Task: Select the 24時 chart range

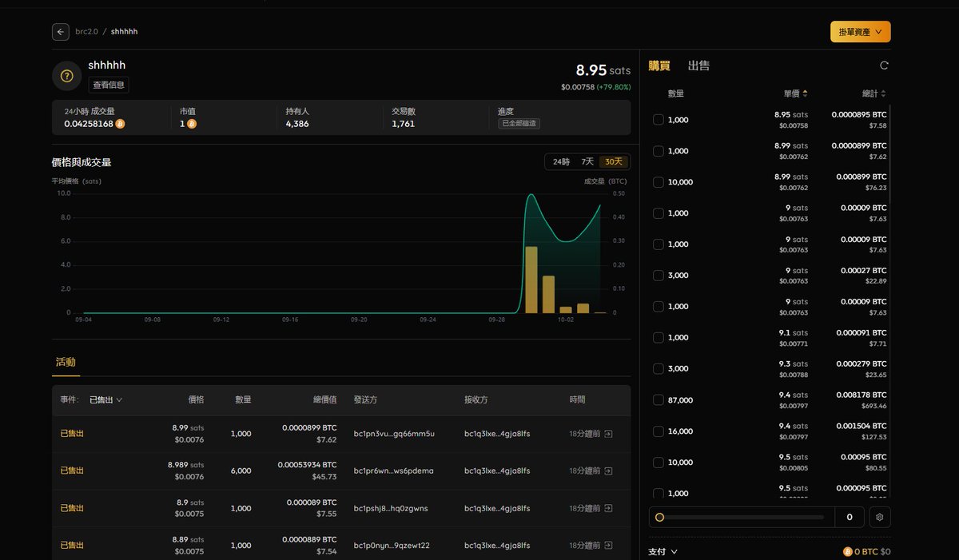Action: tap(561, 161)
